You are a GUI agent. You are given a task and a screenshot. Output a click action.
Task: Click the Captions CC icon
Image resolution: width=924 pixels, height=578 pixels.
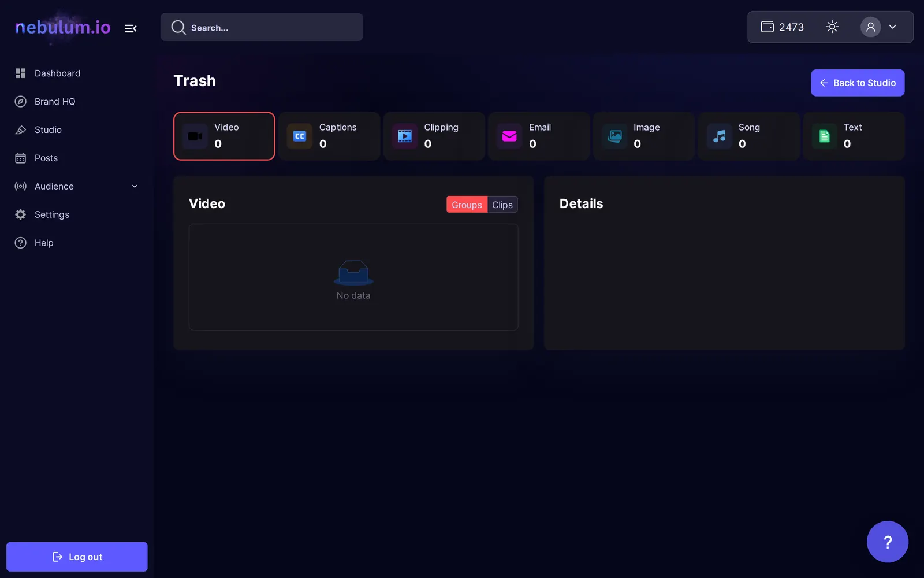300,136
